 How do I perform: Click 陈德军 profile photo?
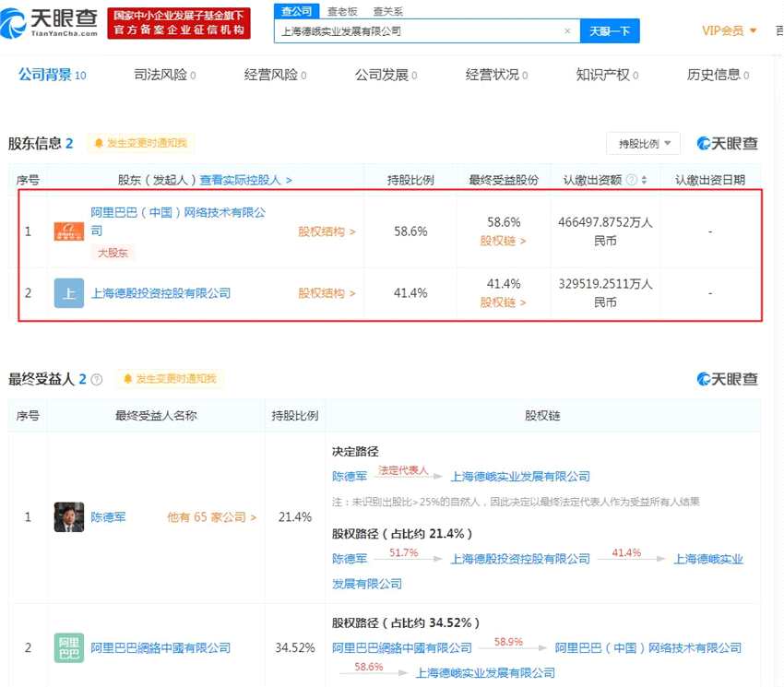click(x=69, y=517)
